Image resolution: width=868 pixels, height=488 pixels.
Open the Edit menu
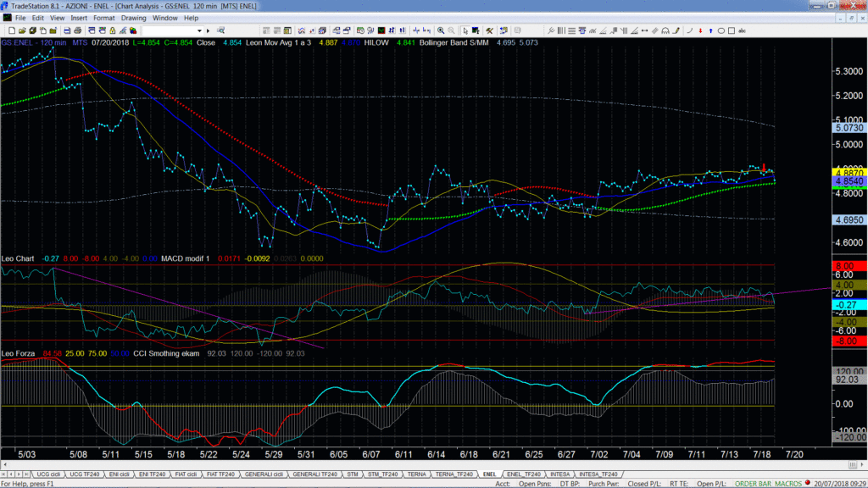coord(37,18)
